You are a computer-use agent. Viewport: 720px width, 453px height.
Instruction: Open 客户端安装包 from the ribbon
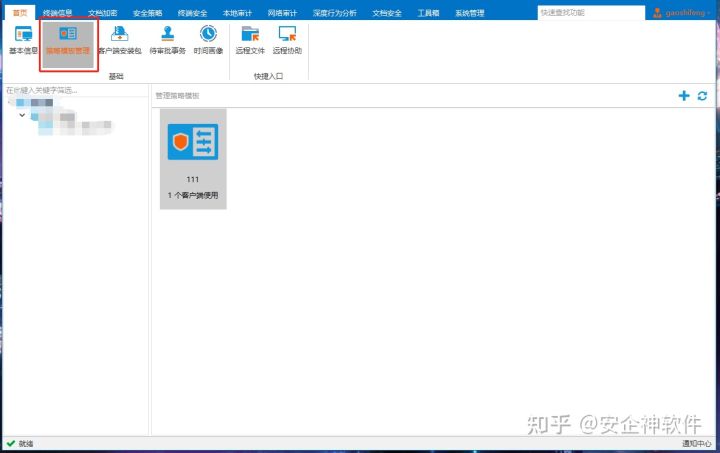point(120,40)
